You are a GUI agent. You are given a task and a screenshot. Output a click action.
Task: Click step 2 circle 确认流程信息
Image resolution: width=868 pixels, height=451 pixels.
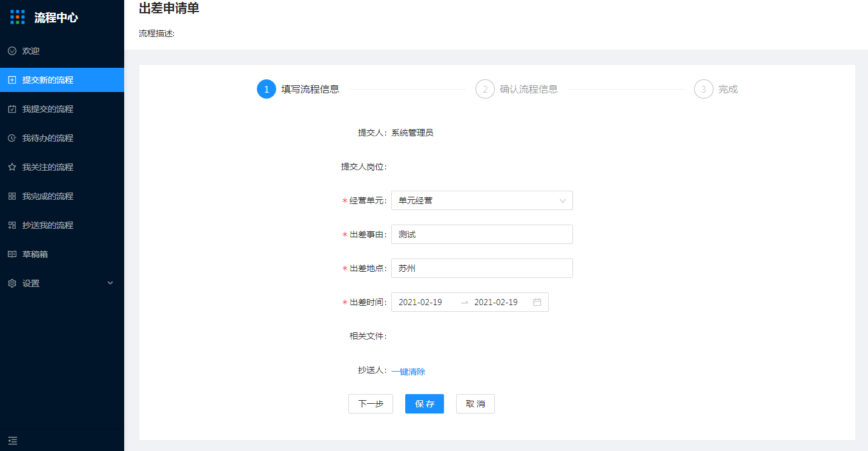coord(485,89)
